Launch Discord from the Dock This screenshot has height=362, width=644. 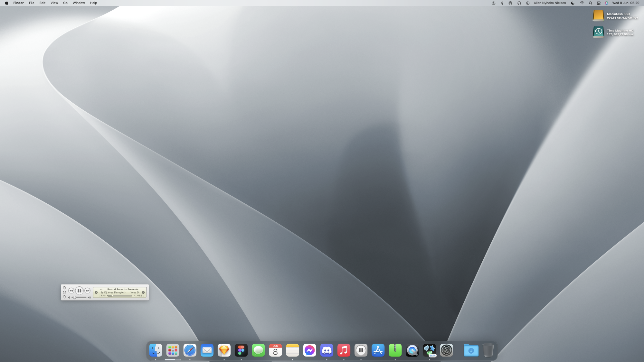pos(327,350)
